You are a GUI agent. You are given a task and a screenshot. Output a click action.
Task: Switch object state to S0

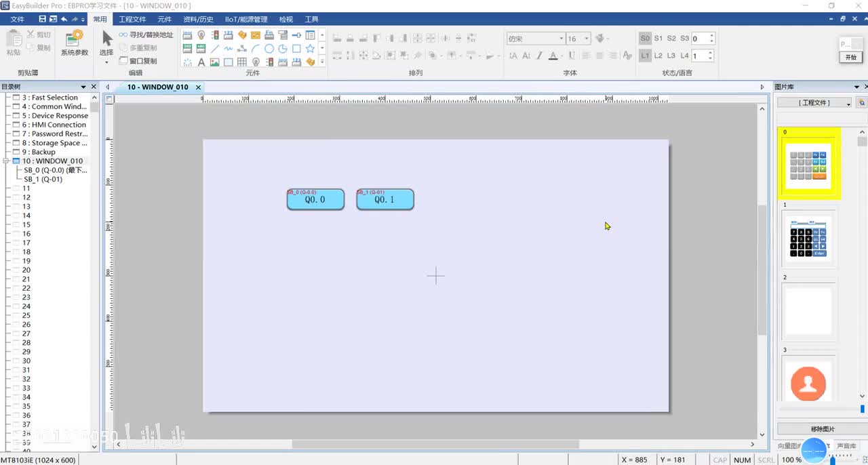(645, 39)
